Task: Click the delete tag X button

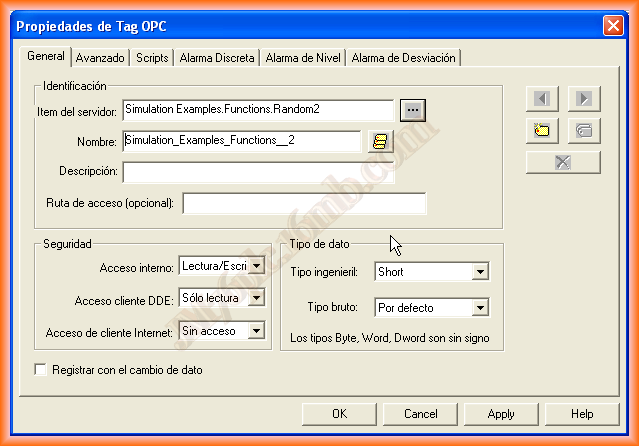Action: click(x=563, y=162)
